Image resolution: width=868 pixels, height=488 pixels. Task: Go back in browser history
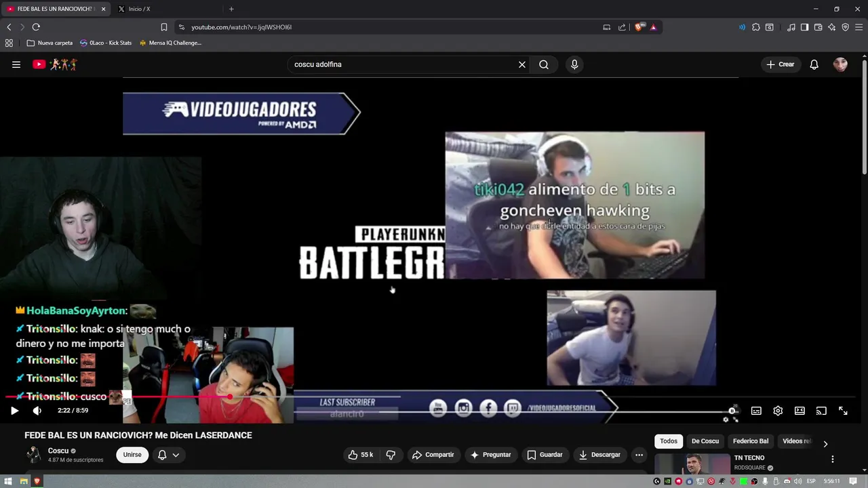point(9,27)
